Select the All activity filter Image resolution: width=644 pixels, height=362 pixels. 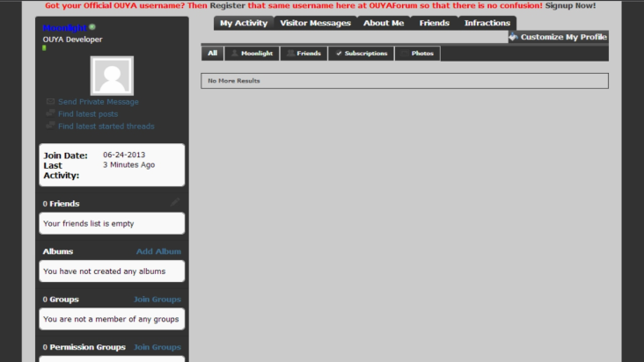pyautogui.click(x=212, y=54)
